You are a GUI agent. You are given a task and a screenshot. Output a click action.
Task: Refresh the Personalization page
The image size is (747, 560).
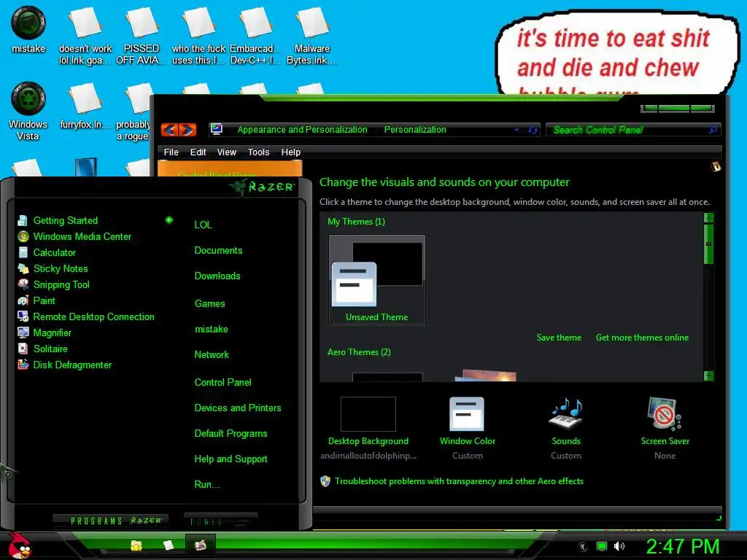coord(533,130)
